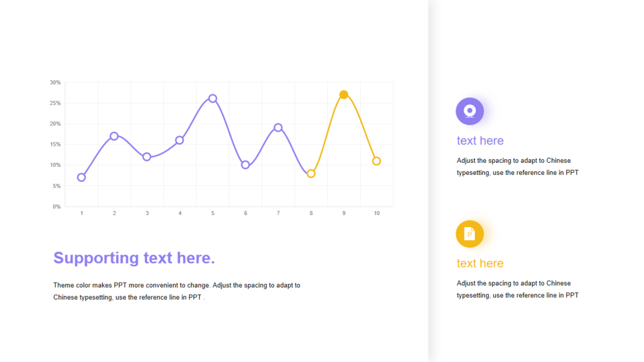Click the Supporting text here heading

pyautogui.click(x=134, y=258)
